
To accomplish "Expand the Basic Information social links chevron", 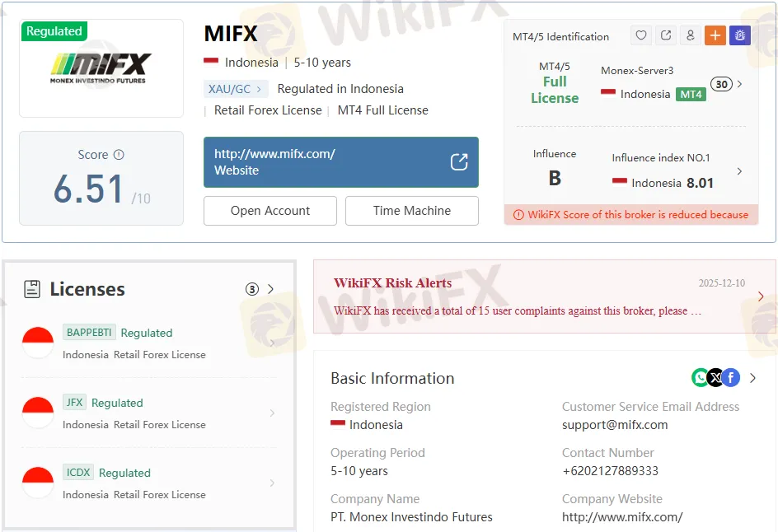I will coord(752,378).
